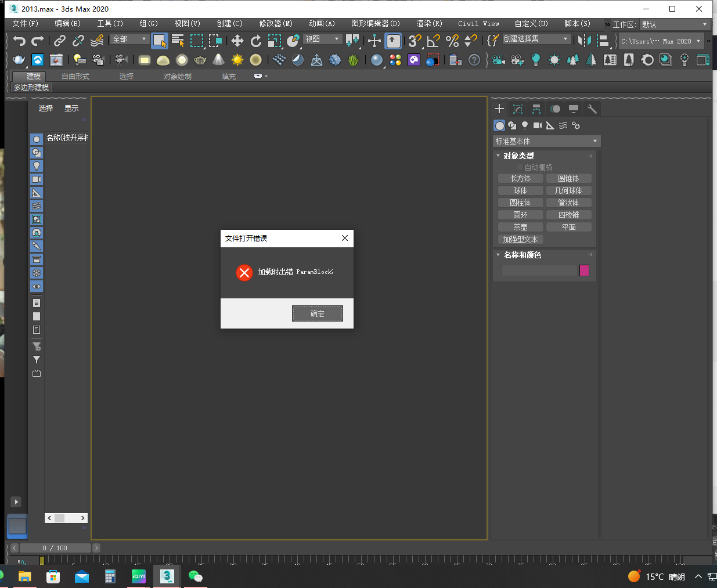Viewport: 717px width, 588px height.
Task: Click the Undo arrow in the main toolbar
Action: click(19, 41)
